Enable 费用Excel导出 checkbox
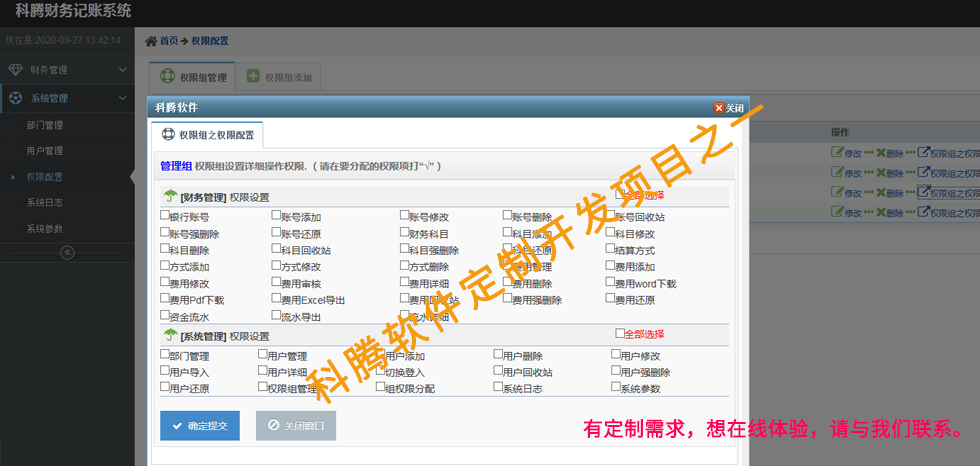Screen dimensions: 980x466 point(276,299)
